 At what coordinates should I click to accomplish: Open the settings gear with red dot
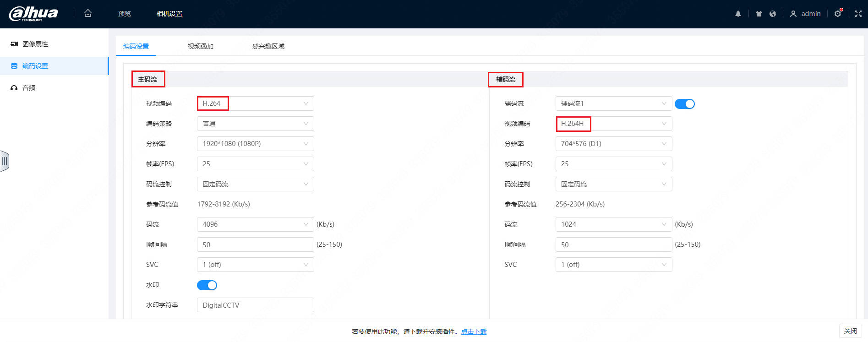point(838,14)
